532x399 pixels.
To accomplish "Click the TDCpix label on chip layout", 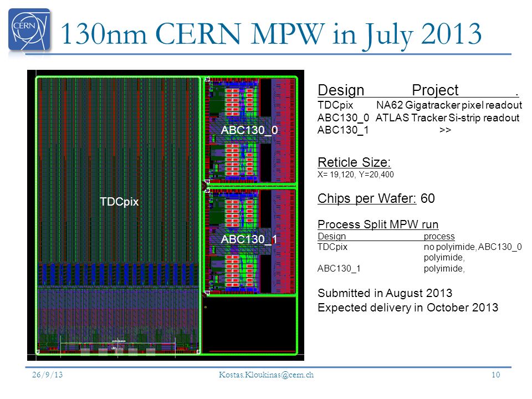I will (x=119, y=202).
